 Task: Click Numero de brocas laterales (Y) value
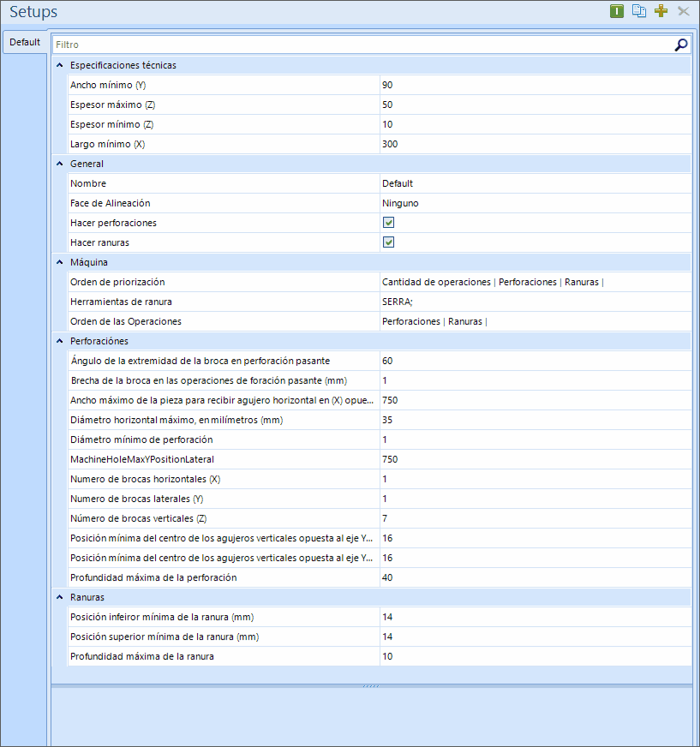[535, 499]
